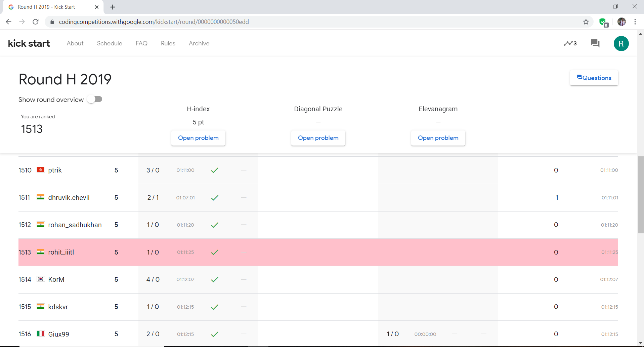This screenshot has height=347, width=644.
Task: Click the flag beside ptrik
Action: pyautogui.click(x=41, y=169)
